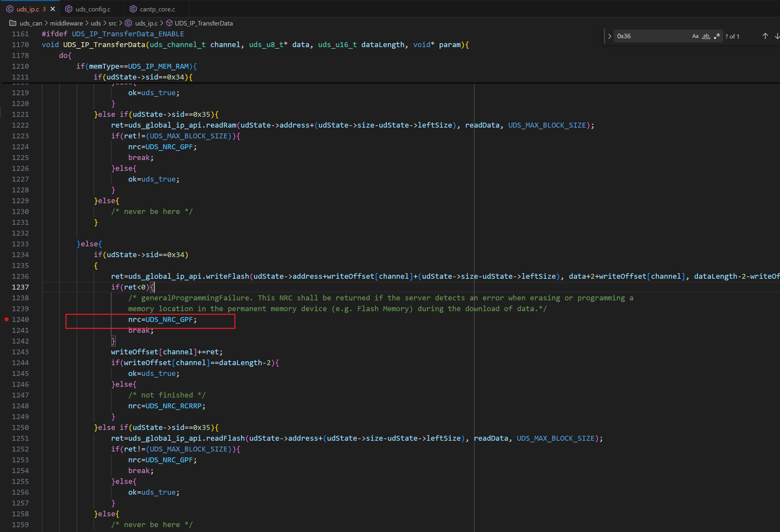Viewport: 780px width, 532px height.
Task: Click if(udState->sid==0x34) on line 1234
Action: [x=141, y=255]
